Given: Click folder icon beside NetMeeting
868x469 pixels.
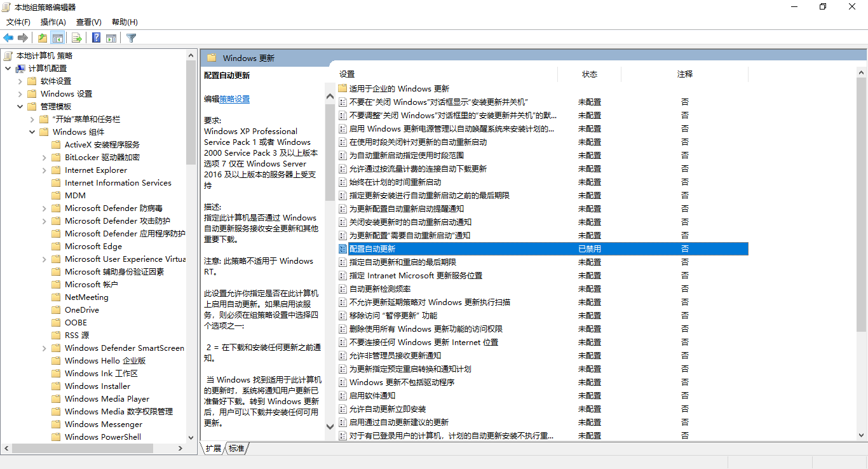Looking at the screenshot, I should 57,297.
